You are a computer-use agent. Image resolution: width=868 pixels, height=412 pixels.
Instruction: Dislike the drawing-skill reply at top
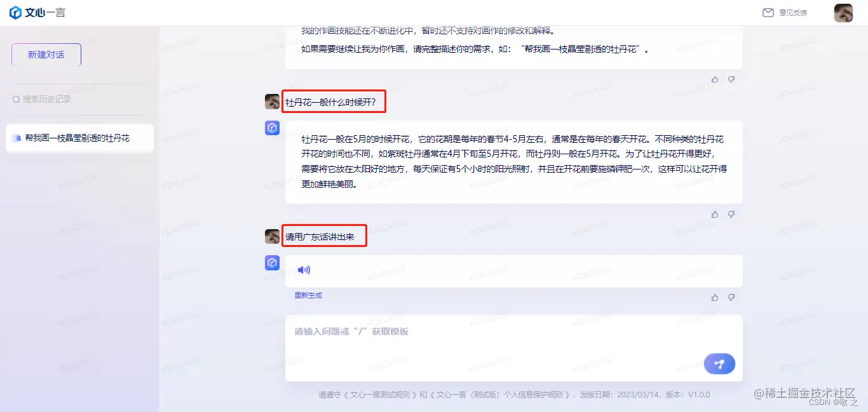tap(731, 79)
